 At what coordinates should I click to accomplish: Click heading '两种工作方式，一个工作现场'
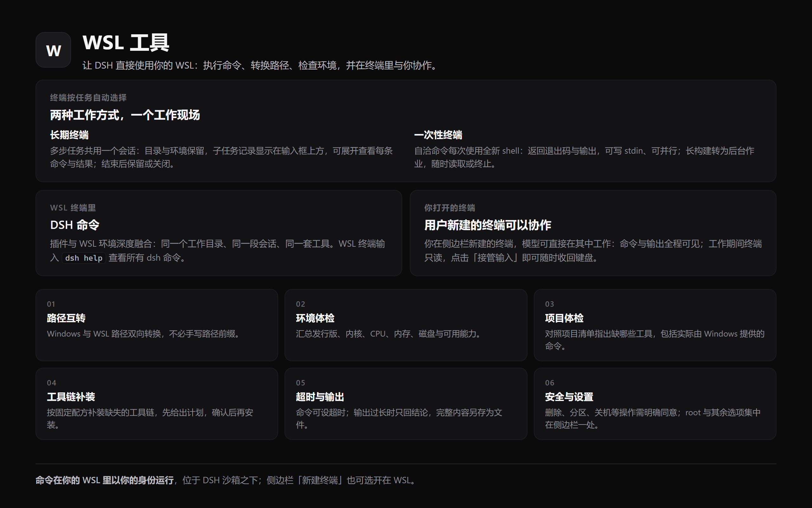pyautogui.click(x=125, y=115)
